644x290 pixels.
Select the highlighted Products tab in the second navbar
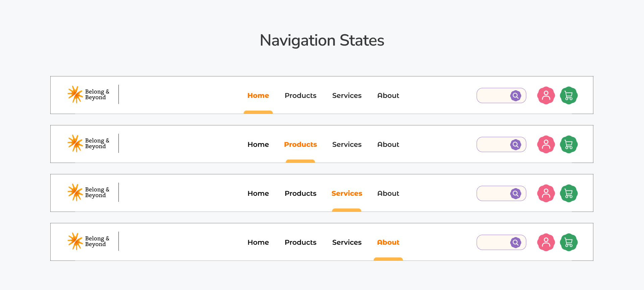(x=300, y=144)
